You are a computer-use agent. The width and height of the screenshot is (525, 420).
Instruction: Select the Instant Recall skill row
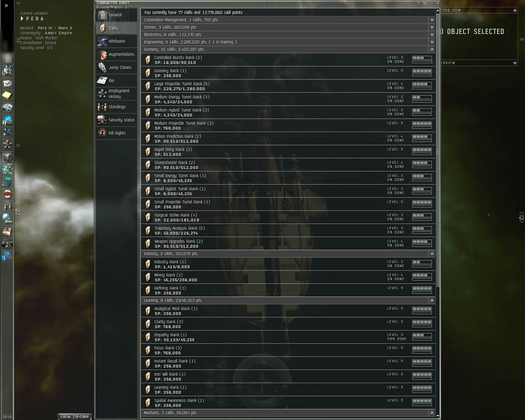pyautogui.click(x=288, y=363)
